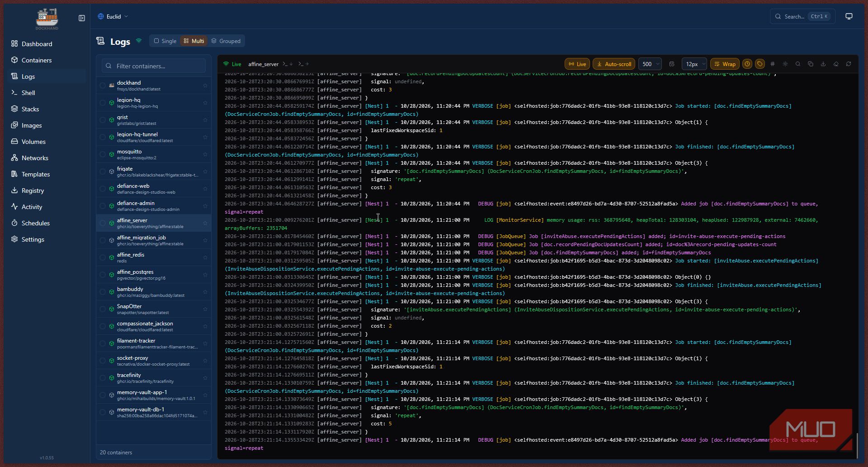The image size is (868, 467).
Task: Toggle Auto-scroll
Action: coord(614,64)
